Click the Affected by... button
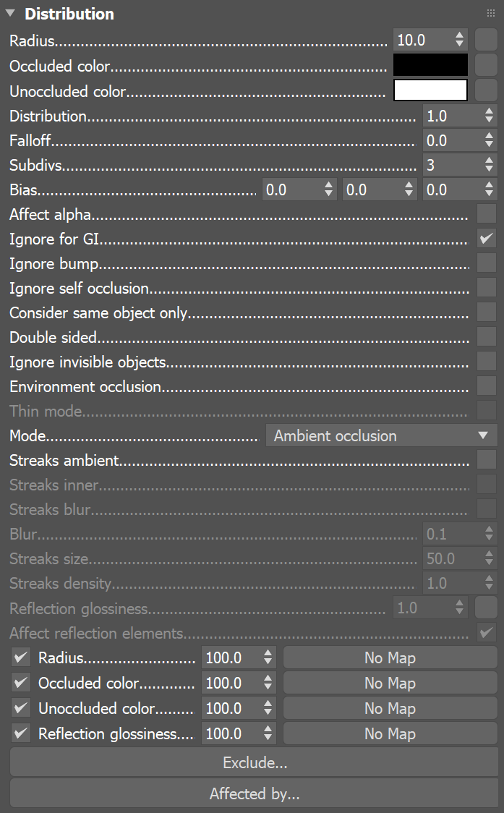Viewport: 504px width, 813px height. pyautogui.click(x=255, y=793)
